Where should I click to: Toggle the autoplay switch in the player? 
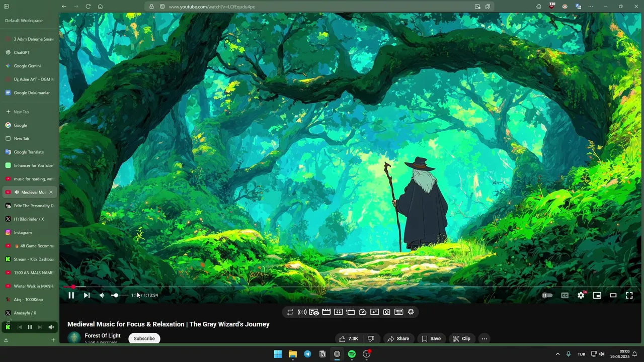point(547,295)
